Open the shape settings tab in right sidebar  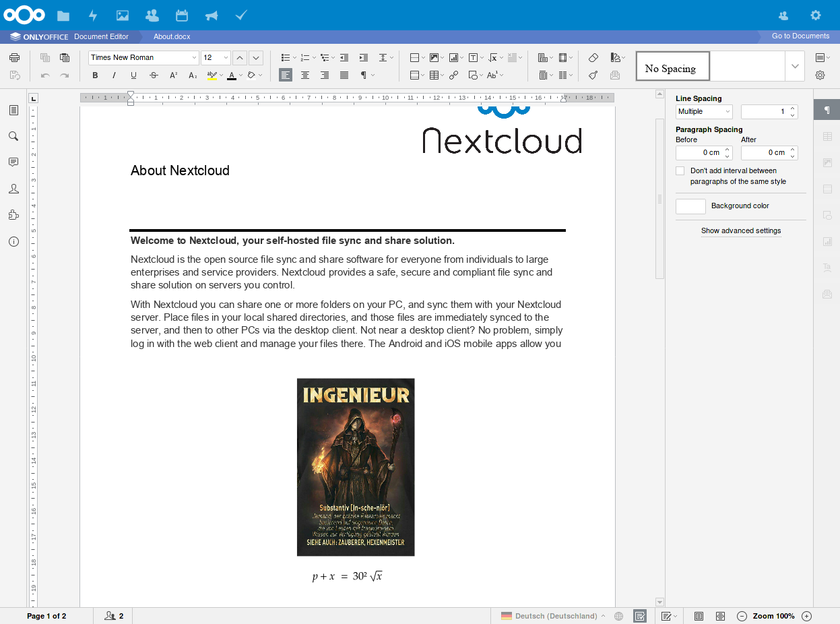[x=827, y=215]
